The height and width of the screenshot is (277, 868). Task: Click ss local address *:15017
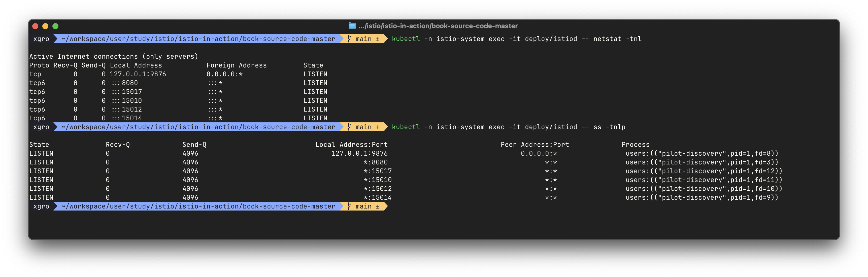[x=378, y=171]
